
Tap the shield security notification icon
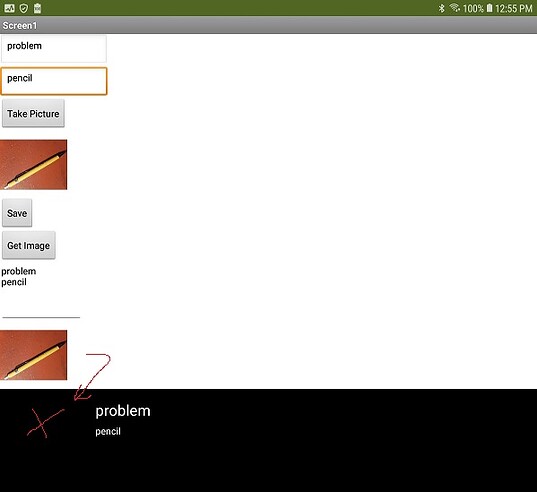click(24, 8)
